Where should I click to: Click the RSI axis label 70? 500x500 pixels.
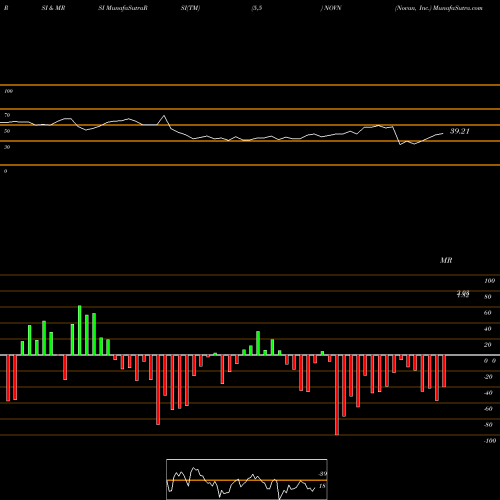point(7,115)
